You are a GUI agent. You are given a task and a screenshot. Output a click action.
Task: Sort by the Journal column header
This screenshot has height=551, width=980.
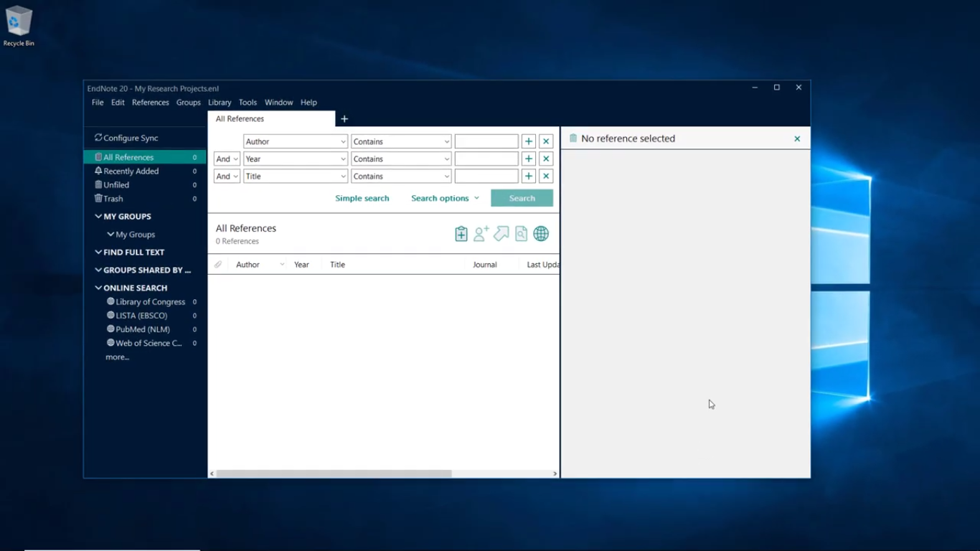pos(485,265)
